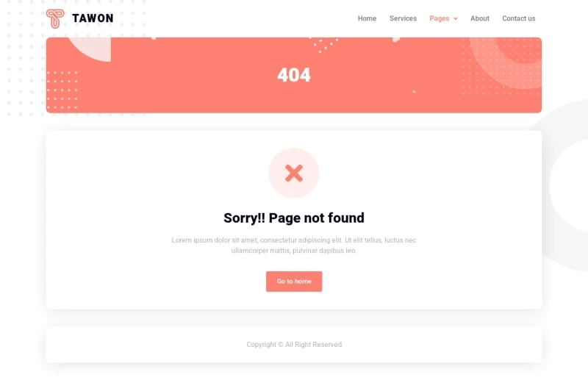Image resolution: width=588 pixels, height=380 pixels.
Task: Click the Lorem ipsum description paragraph
Action: 294,245
